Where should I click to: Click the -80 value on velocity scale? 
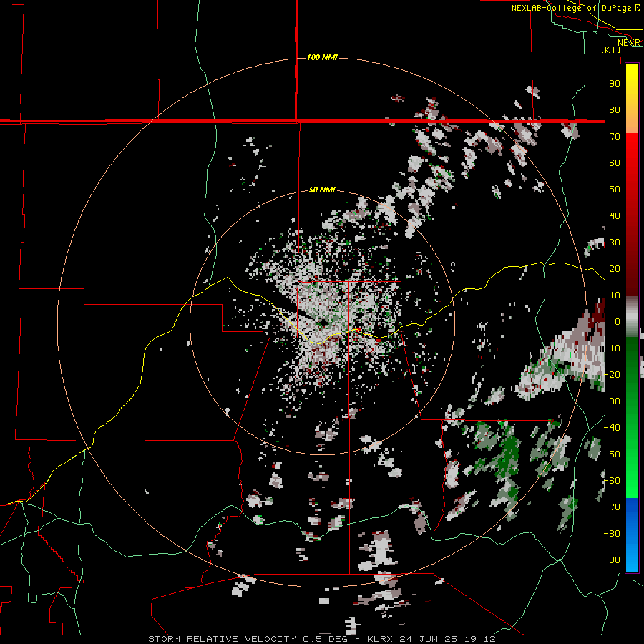[612, 534]
